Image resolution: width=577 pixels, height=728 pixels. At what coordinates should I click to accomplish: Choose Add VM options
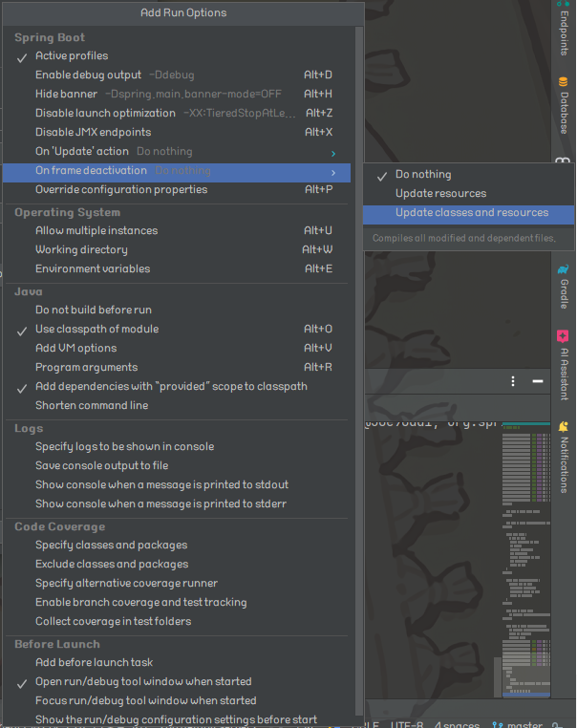[177, 348]
